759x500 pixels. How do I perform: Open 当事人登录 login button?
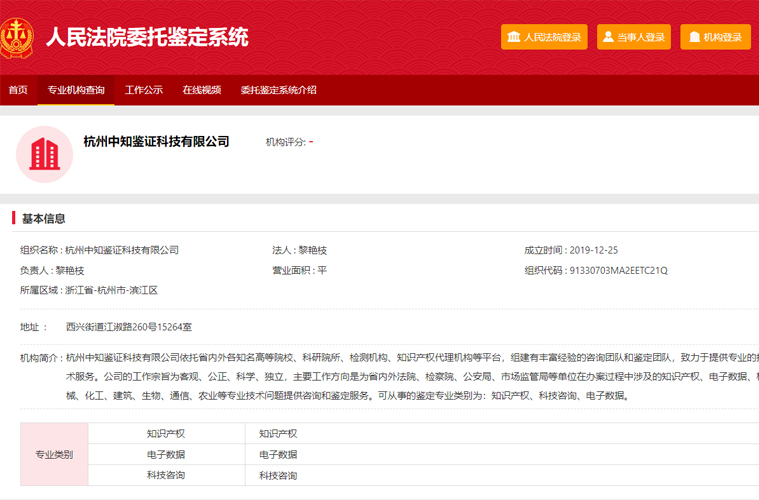pyautogui.click(x=634, y=37)
